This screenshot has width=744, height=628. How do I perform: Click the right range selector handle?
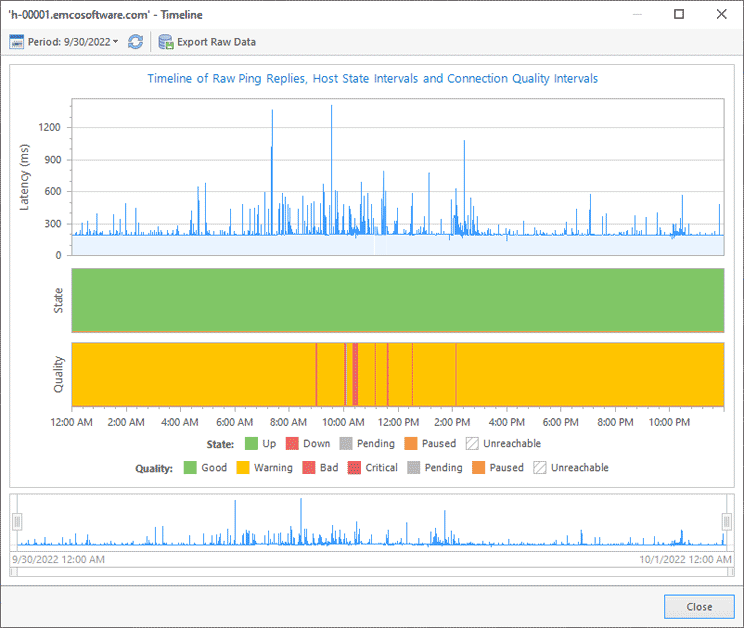pyautogui.click(x=727, y=521)
